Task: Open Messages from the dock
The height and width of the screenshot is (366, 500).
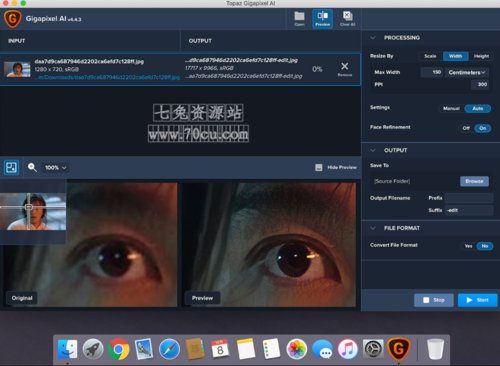Action: (322, 350)
